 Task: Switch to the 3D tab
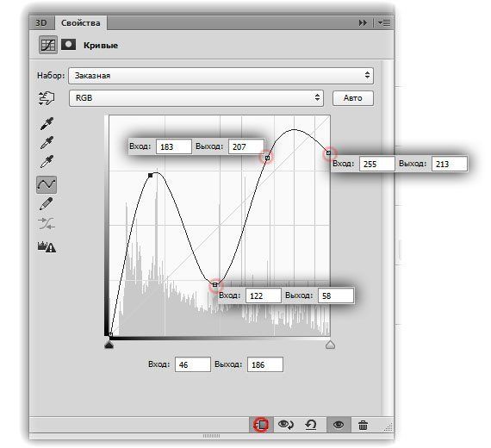pos(41,23)
